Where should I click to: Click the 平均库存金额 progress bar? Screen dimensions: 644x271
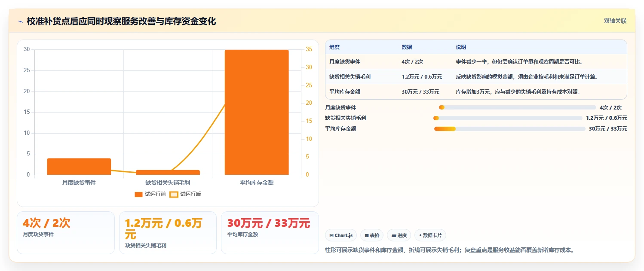pos(510,128)
